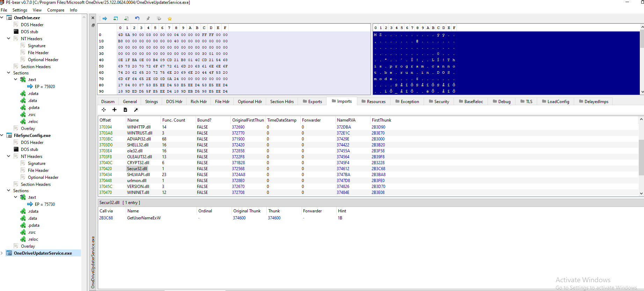
Task: Click the EP arrow icon under FileSyncConfig.exe .text
Action: point(30,204)
